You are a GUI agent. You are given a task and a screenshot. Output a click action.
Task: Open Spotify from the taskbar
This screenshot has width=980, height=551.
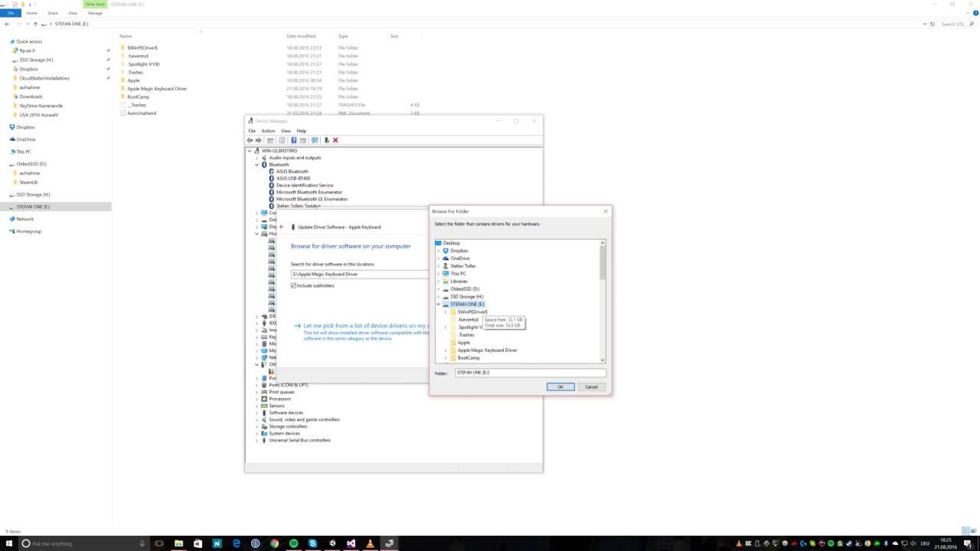pos(293,543)
